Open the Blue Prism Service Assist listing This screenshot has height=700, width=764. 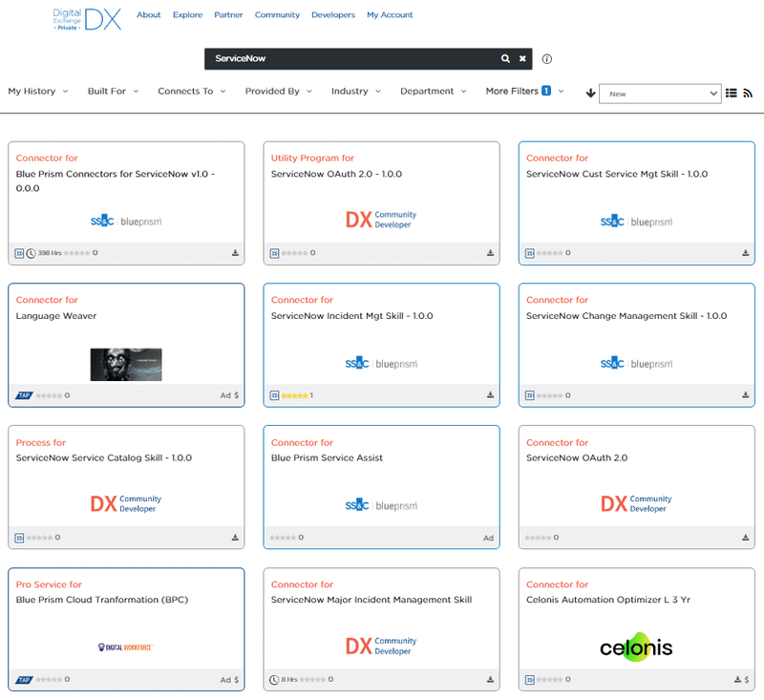[327, 457]
